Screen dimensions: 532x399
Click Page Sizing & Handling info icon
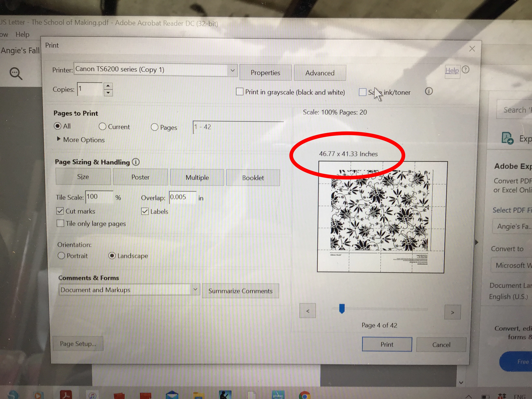pyautogui.click(x=136, y=162)
